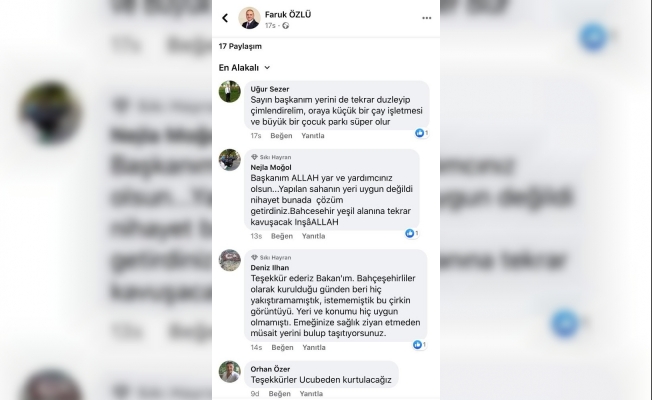
Task: View the 17 Paylaşım shares
Action: (x=240, y=46)
